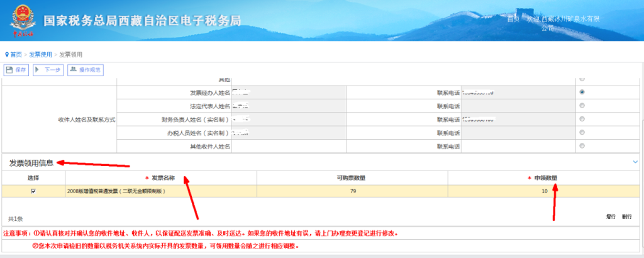The width and height of the screenshot is (644, 258).
Task: Select radio button for 财务负责人 row
Action: [x=582, y=119]
